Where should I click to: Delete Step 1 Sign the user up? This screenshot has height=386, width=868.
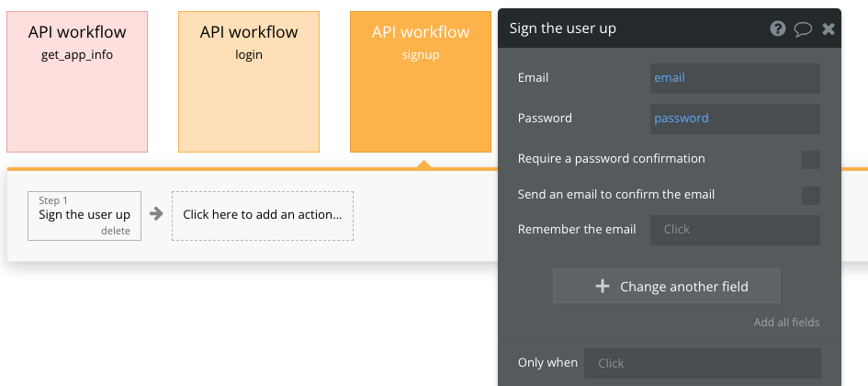[x=116, y=231]
